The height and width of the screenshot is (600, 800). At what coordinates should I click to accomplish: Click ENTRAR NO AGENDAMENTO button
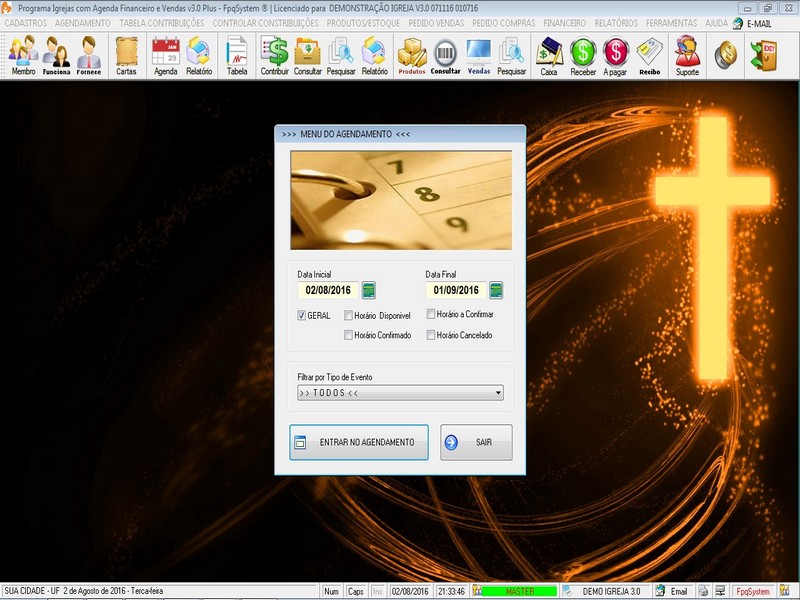pos(359,442)
